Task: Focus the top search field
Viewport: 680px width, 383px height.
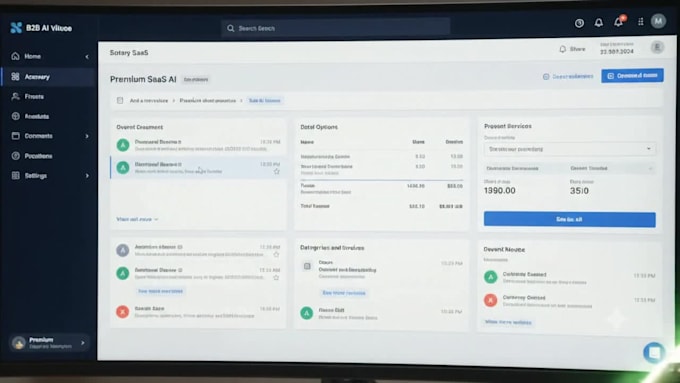Action: click(x=336, y=28)
